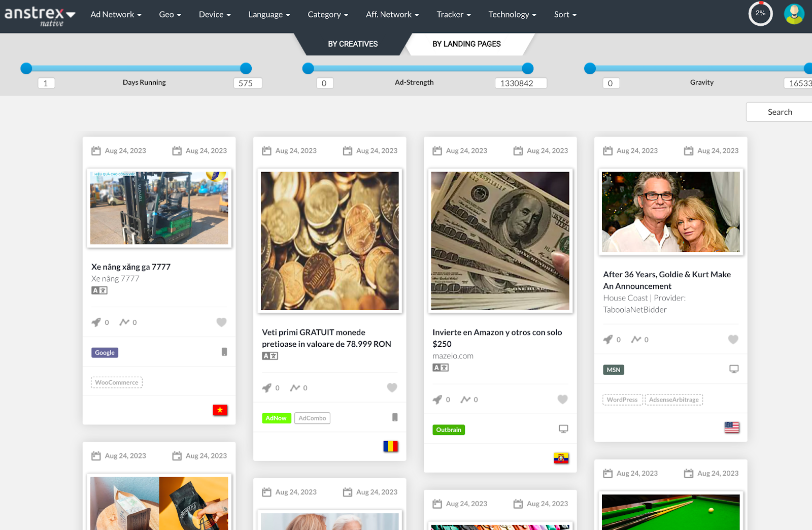Screen dimensions: 812x530
Task: Click the WordPress technology tag
Action: pyautogui.click(x=622, y=400)
